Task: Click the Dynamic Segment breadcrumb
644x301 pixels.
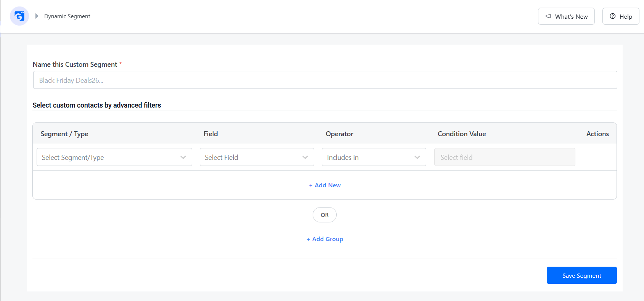Action: point(67,16)
